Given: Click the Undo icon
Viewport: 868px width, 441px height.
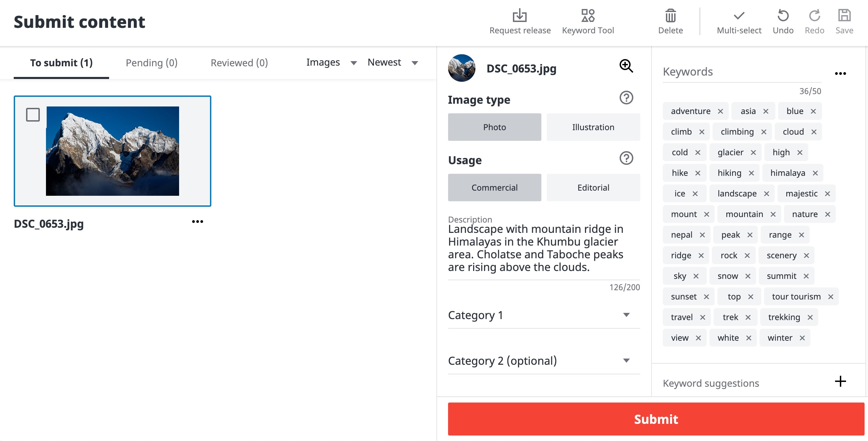Looking at the screenshot, I should pos(783,15).
